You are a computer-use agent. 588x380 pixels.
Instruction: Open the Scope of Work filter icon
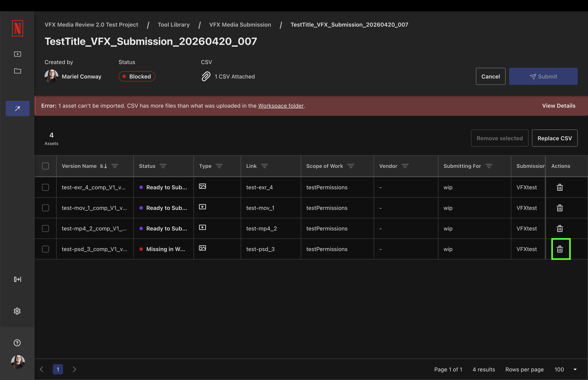tap(351, 166)
